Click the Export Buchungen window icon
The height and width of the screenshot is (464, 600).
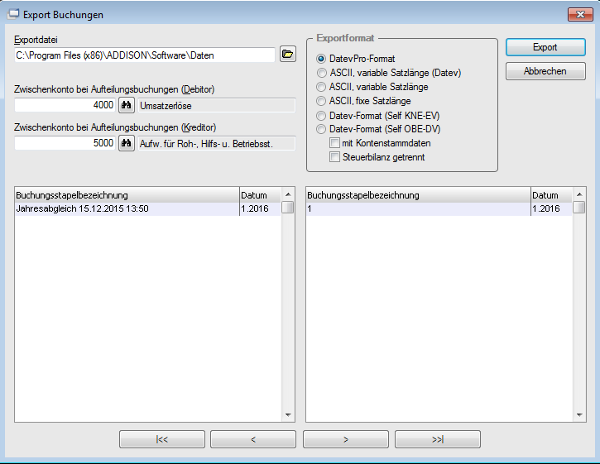coord(13,14)
